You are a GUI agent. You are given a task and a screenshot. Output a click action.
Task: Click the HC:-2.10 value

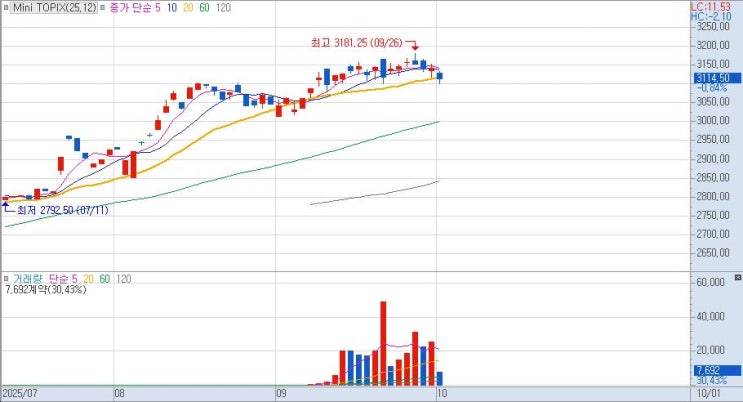point(711,17)
